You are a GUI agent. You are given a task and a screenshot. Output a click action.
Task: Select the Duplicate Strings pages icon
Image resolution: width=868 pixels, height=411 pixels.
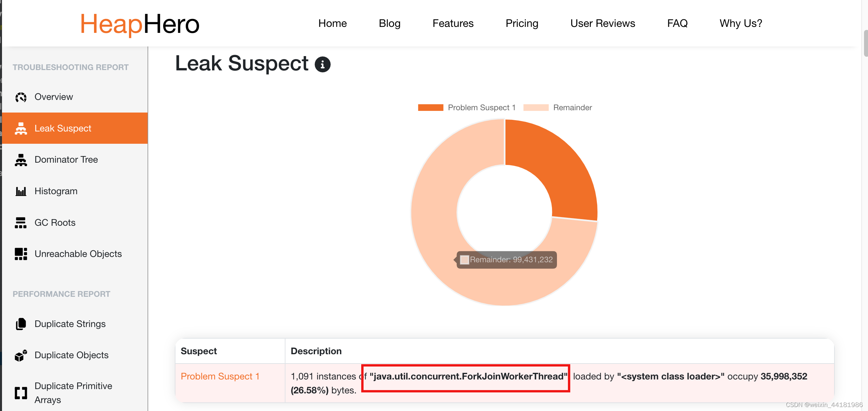[x=21, y=324]
